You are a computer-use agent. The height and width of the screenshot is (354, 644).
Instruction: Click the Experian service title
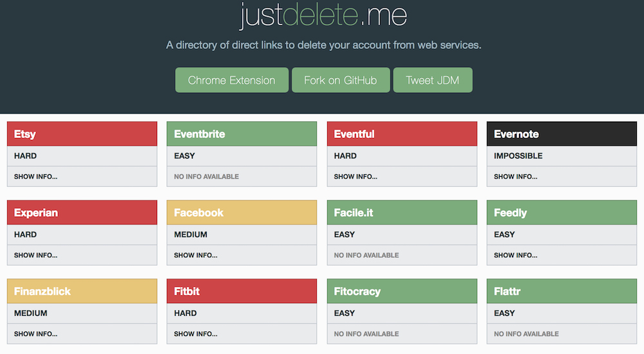point(36,213)
